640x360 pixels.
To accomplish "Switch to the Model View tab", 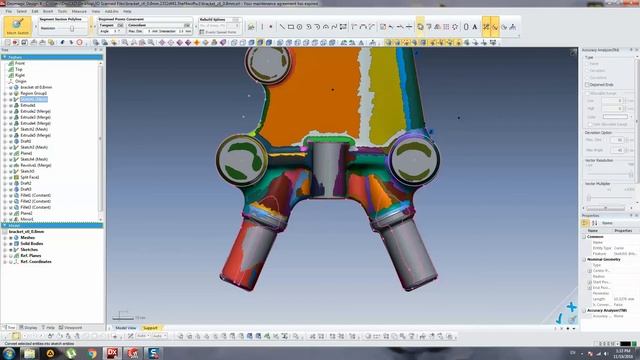I will pyautogui.click(x=126, y=328).
